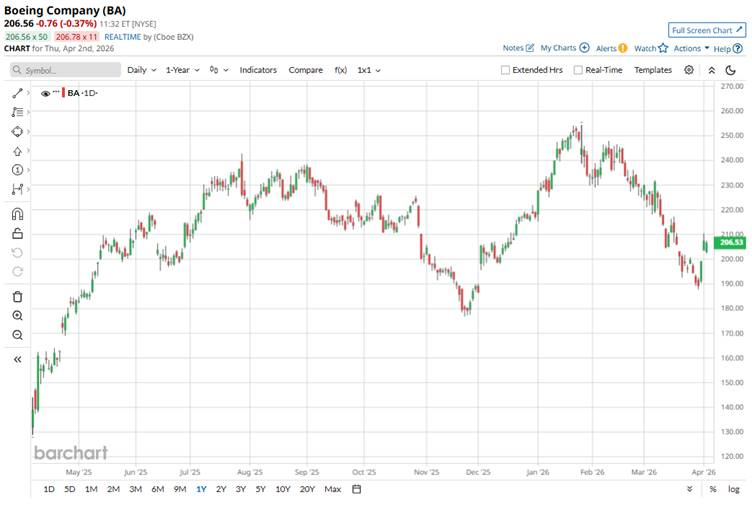Toggle BA series visibility eye icon
The width and height of the screenshot is (752, 505).
click(46, 93)
